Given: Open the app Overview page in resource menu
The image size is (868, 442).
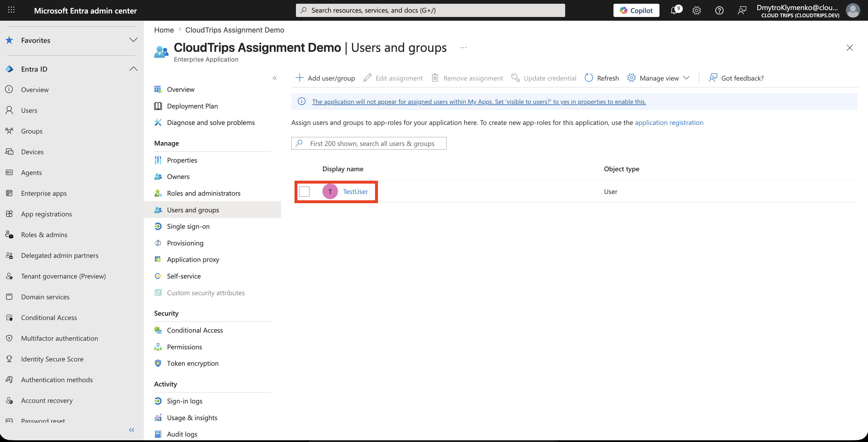Looking at the screenshot, I should tap(181, 89).
